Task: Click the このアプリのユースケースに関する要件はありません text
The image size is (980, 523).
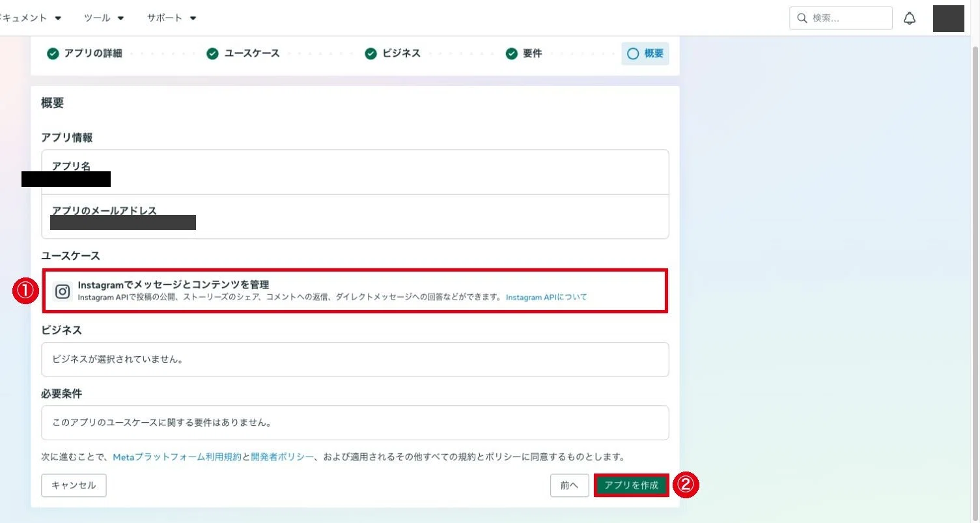Action: click(161, 423)
